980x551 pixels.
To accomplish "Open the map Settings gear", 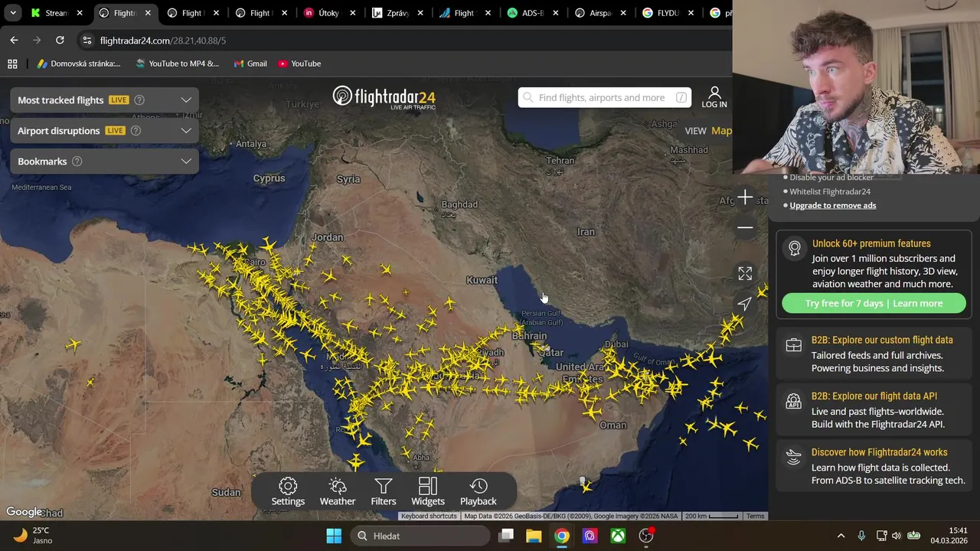I will point(288,492).
